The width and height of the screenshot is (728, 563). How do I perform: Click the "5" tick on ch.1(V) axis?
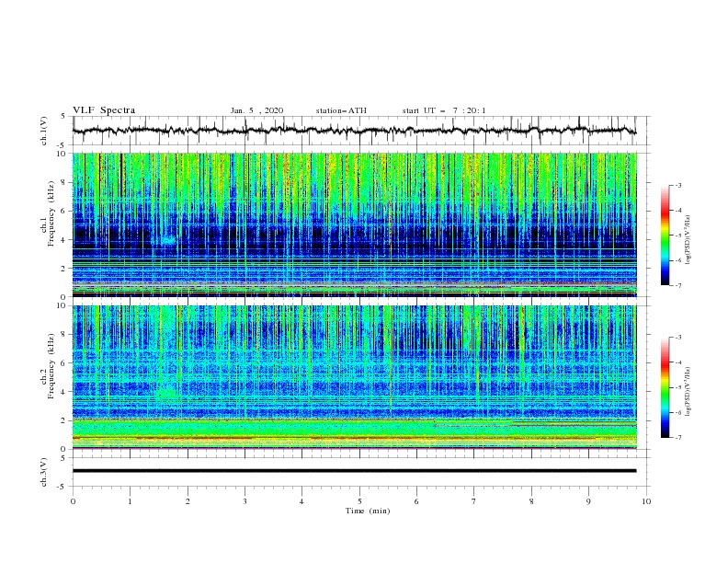(65, 116)
